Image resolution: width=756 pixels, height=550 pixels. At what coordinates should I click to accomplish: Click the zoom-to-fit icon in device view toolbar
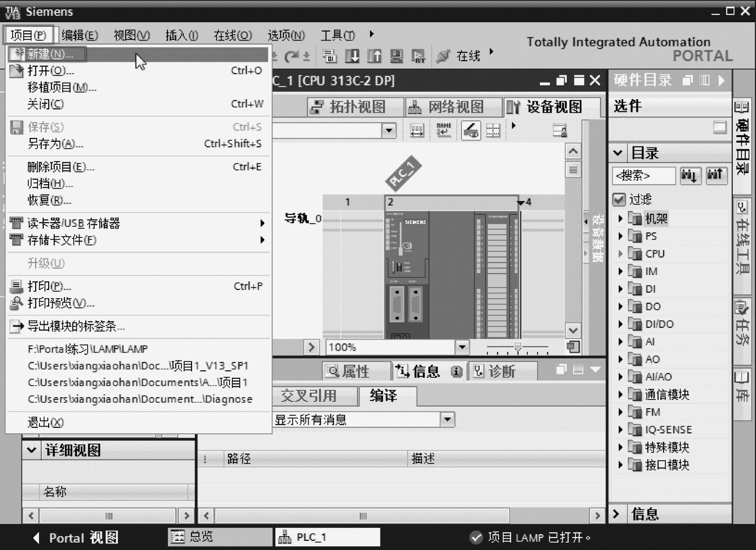(417, 130)
